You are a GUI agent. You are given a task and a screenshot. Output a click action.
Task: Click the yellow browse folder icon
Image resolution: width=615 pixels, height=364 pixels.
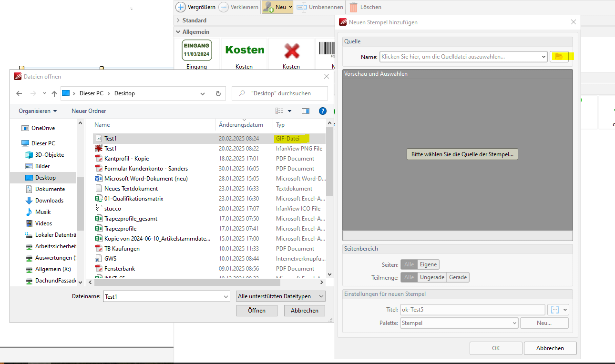(559, 57)
